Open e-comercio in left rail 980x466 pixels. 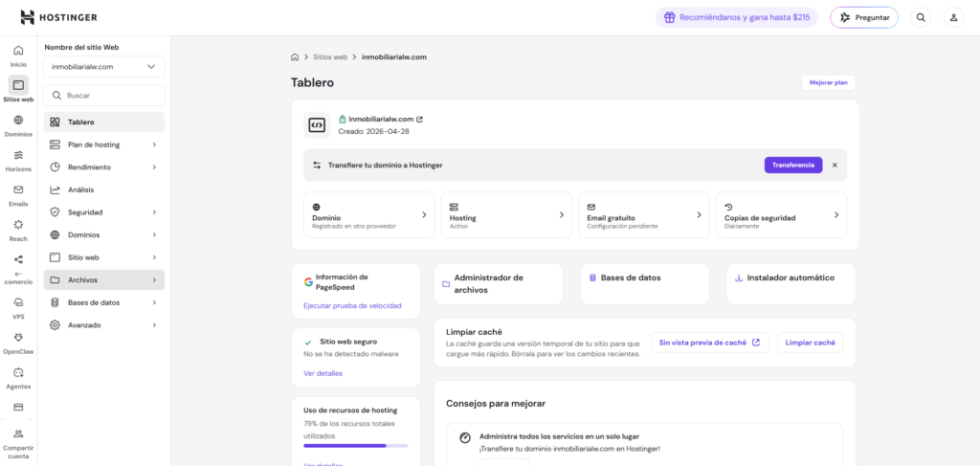(18, 269)
